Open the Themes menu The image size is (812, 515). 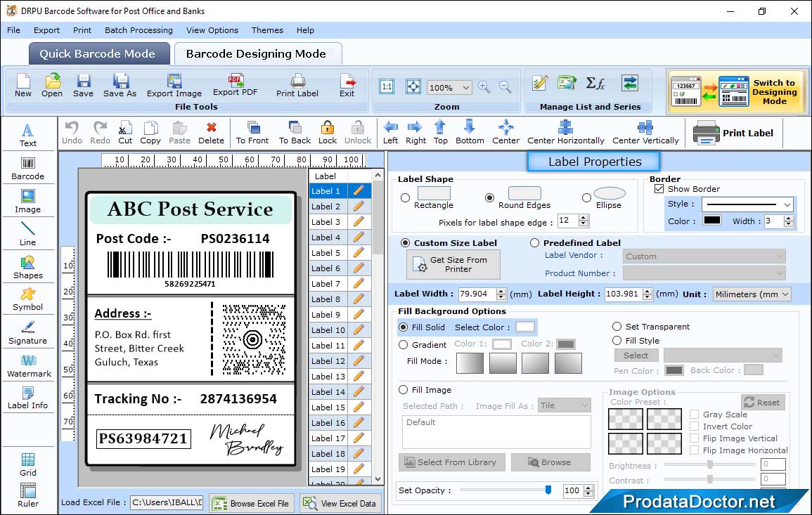tap(267, 30)
